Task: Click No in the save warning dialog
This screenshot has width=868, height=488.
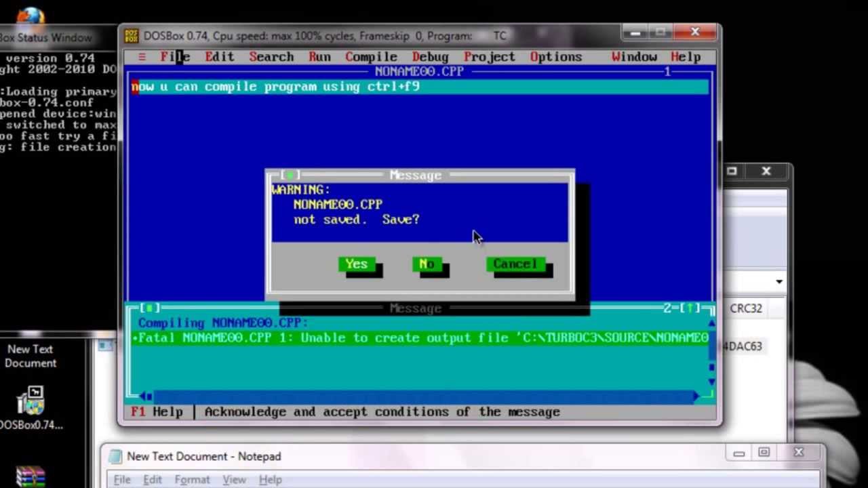Action: (x=427, y=264)
